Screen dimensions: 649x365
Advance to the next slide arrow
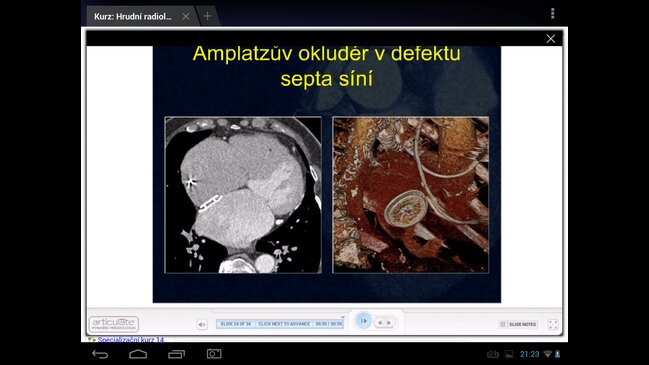coord(389,323)
